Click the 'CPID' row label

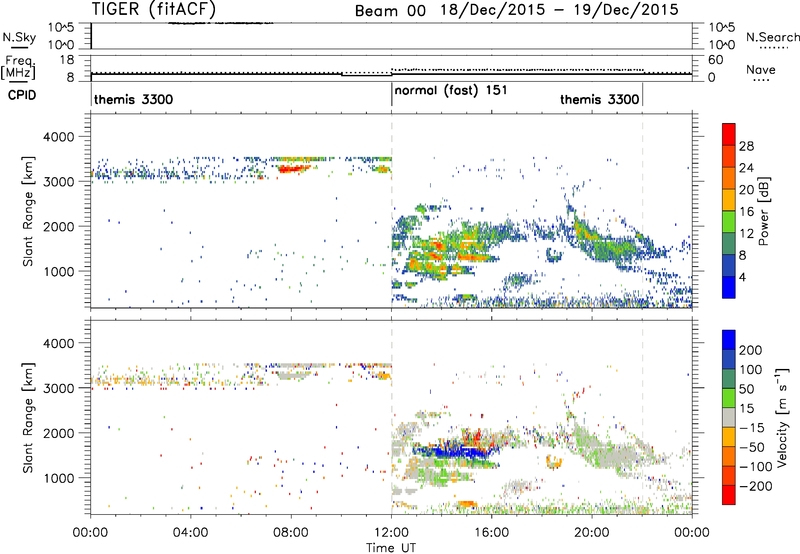(x=22, y=95)
